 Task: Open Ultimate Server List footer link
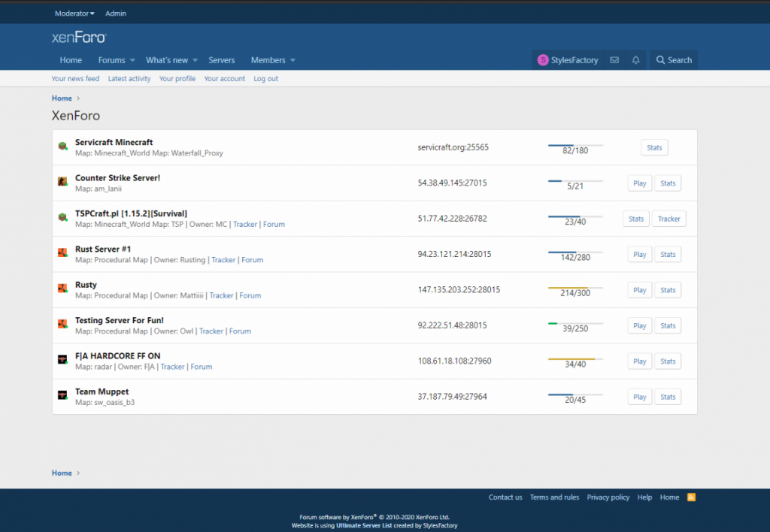(364, 525)
